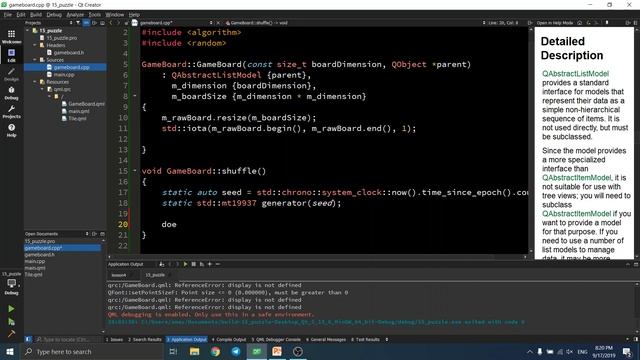Stop running program in Application Output toolbar
Image resolution: width=640 pixels, height=360 pixels.
tap(193, 264)
